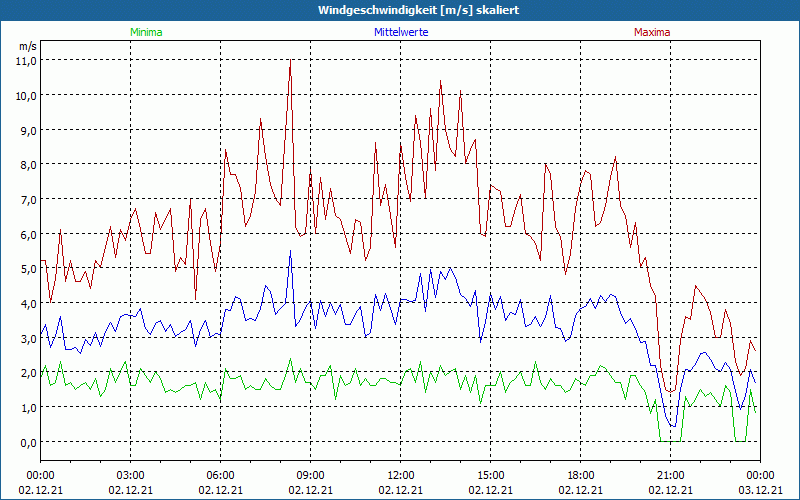Select the red 'Maxima' legend label
The width and height of the screenshot is (800, 500).
tap(652, 32)
